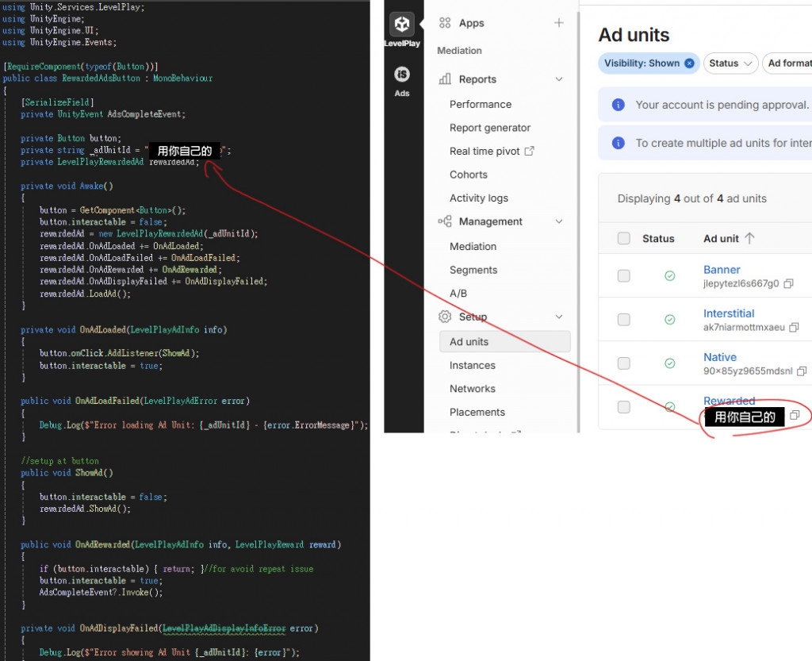This screenshot has width=812, height=661.
Task: Click the OnAdLoadFailed method name in code
Action: pyautogui.click(x=107, y=401)
